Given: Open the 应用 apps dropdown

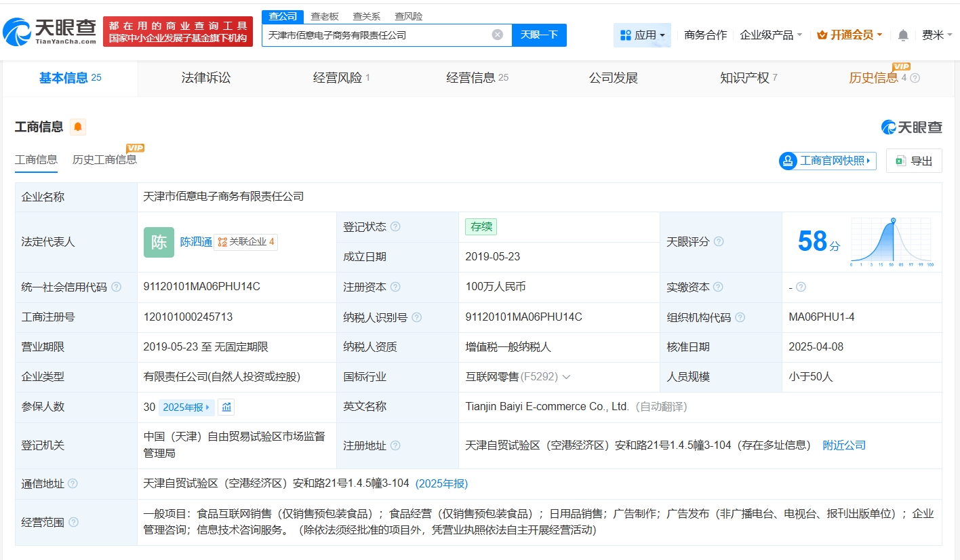Looking at the screenshot, I should 642,35.
